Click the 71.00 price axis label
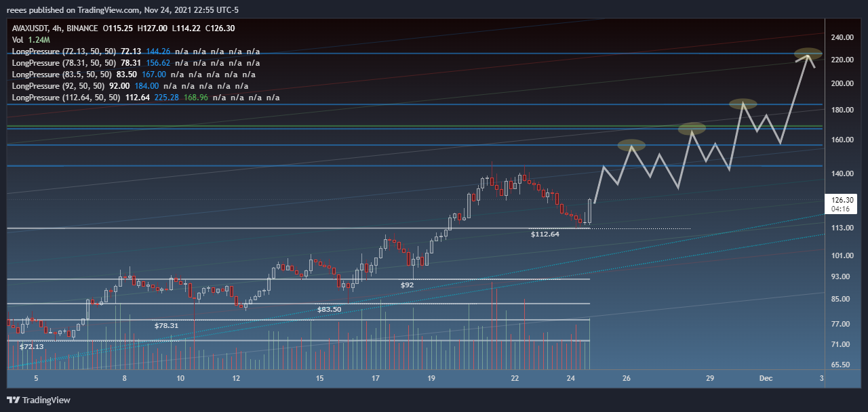This screenshot has width=868, height=412. [x=840, y=345]
